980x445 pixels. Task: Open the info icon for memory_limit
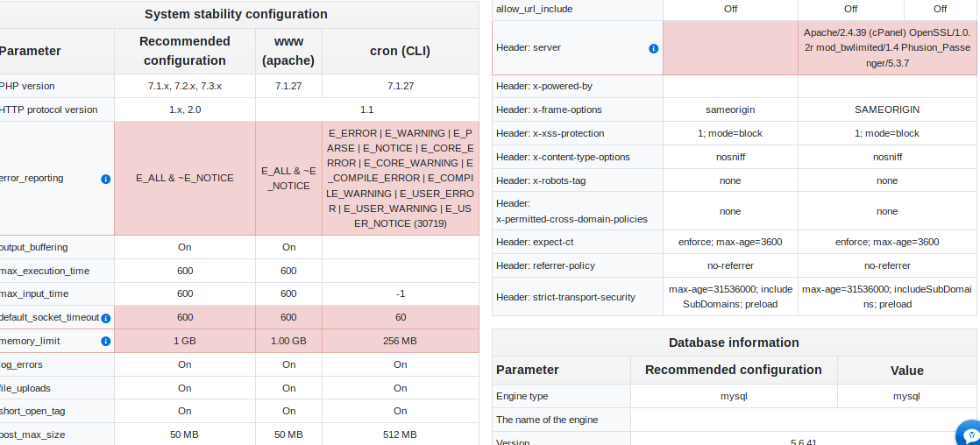105,342
